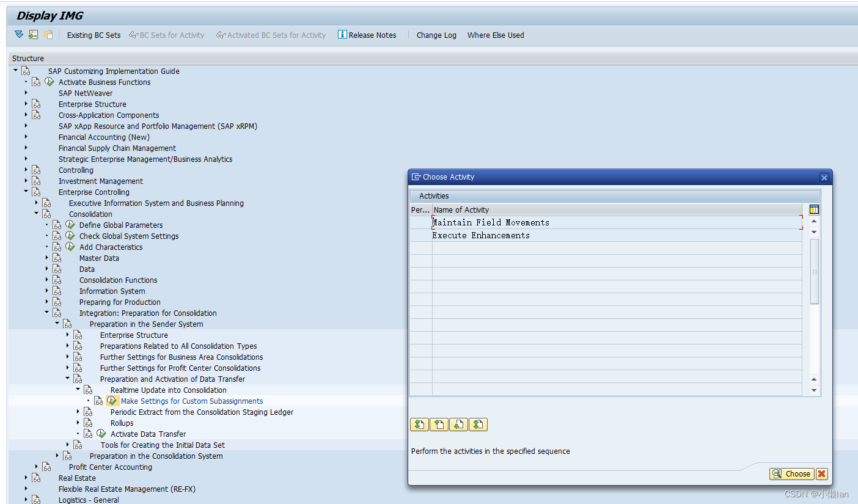Viewport: 858px width, 504px height.
Task: Open table settings icon in Activities grid
Action: (x=814, y=210)
